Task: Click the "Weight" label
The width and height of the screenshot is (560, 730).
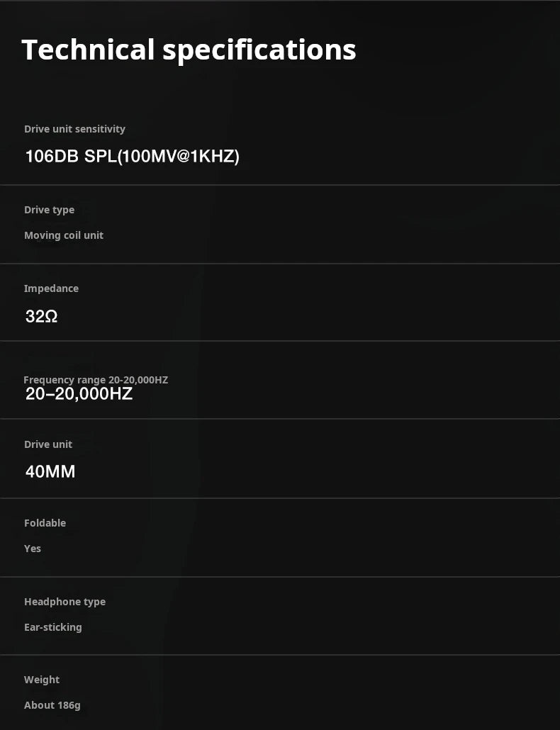Action: 42,680
